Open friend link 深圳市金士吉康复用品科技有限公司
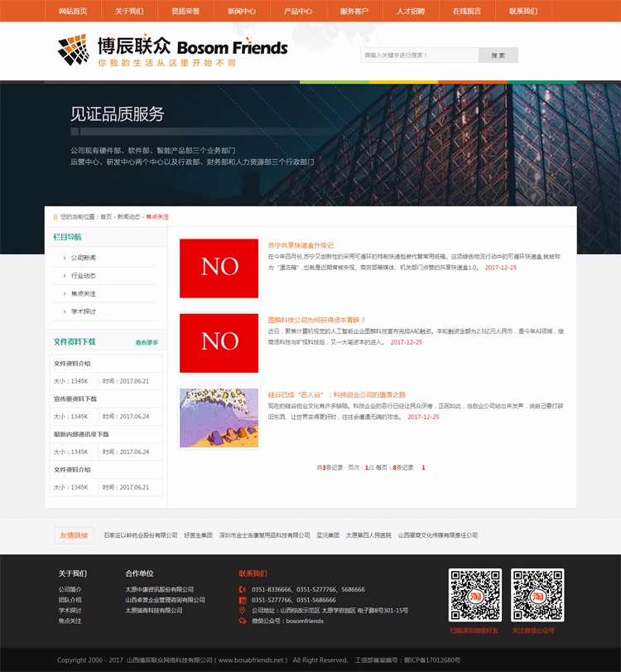Screen dimensions: 621x672 [265, 535]
